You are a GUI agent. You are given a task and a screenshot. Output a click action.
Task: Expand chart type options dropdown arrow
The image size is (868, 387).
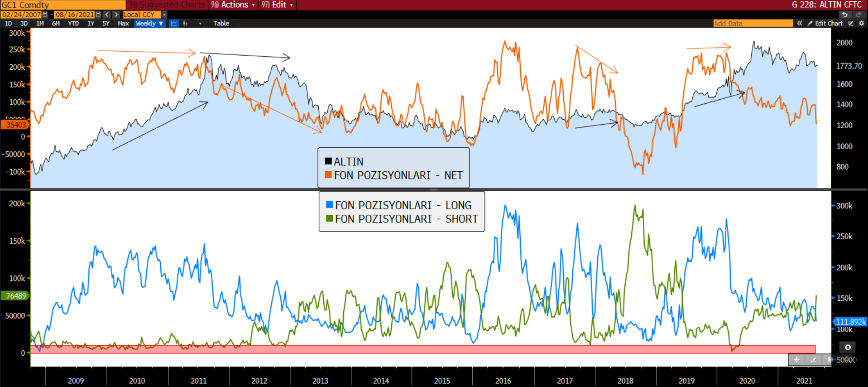pos(200,23)
